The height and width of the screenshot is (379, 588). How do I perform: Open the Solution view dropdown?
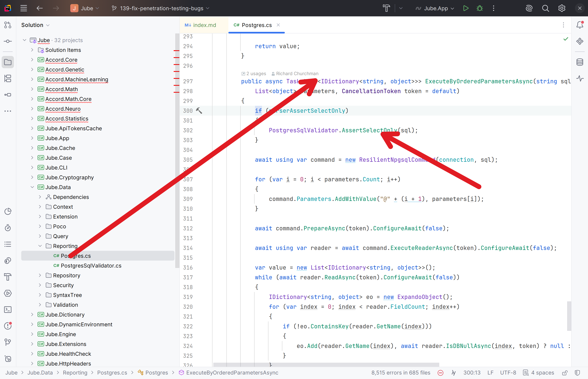(x=36, y=25)
